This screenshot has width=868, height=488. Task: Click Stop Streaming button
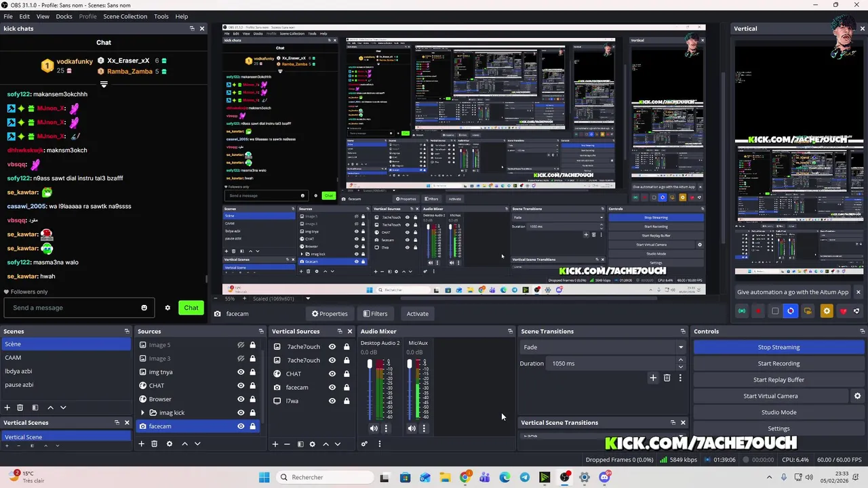coord(778,347)
